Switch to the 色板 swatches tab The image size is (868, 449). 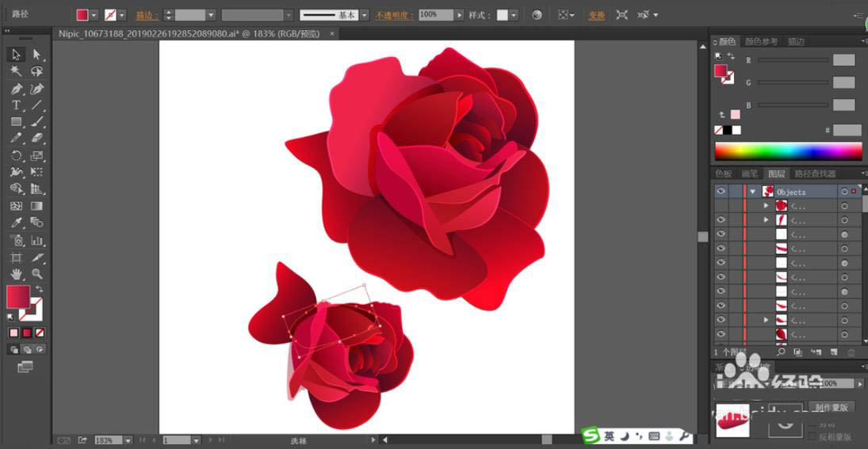(x=724, y=173)
